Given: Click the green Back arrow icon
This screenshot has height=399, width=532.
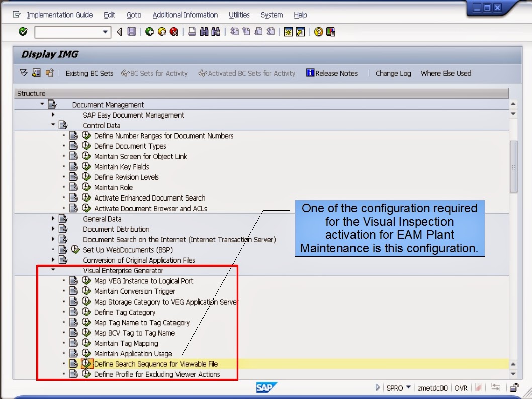Looking at the screenshot, I should (x=149, y=32).
